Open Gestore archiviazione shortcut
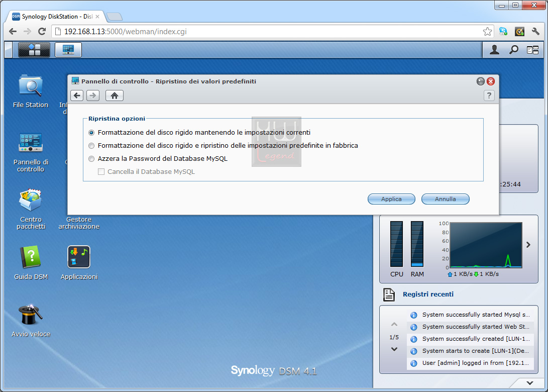The image size is (548, 392). coord(79,223)
